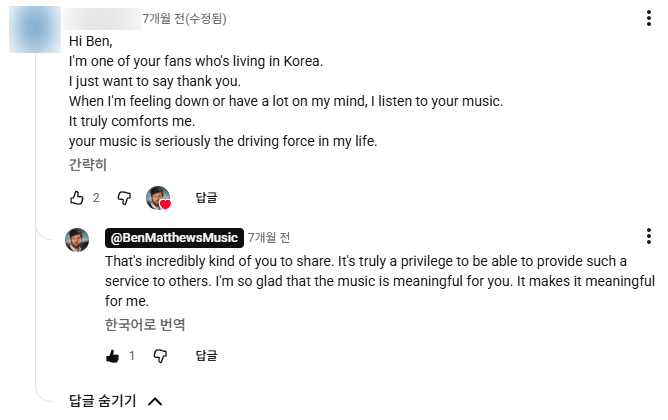Toggle the filled like on Ben's reply
Viewport: 668px width, 420px height.
click(112, 356)
